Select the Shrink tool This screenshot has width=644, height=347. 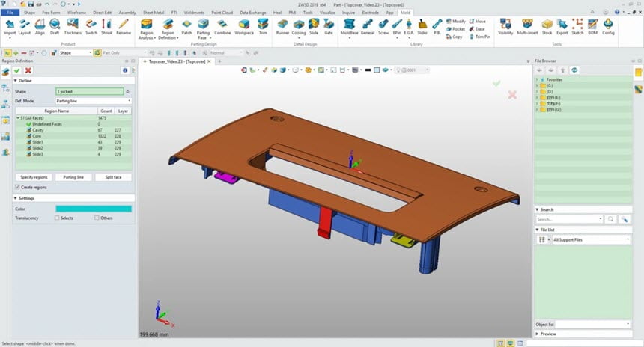tap(107, 28)
